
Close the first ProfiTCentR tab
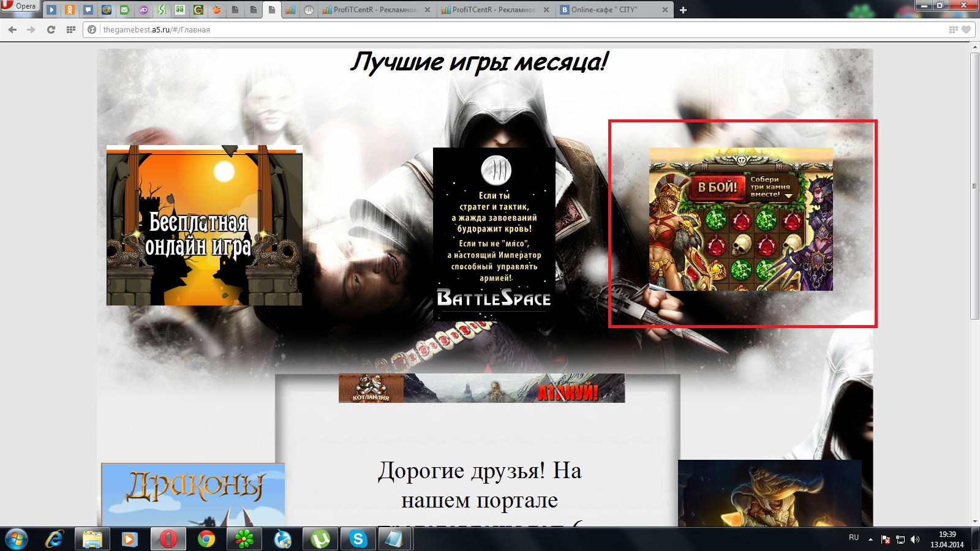pos(428,10)
